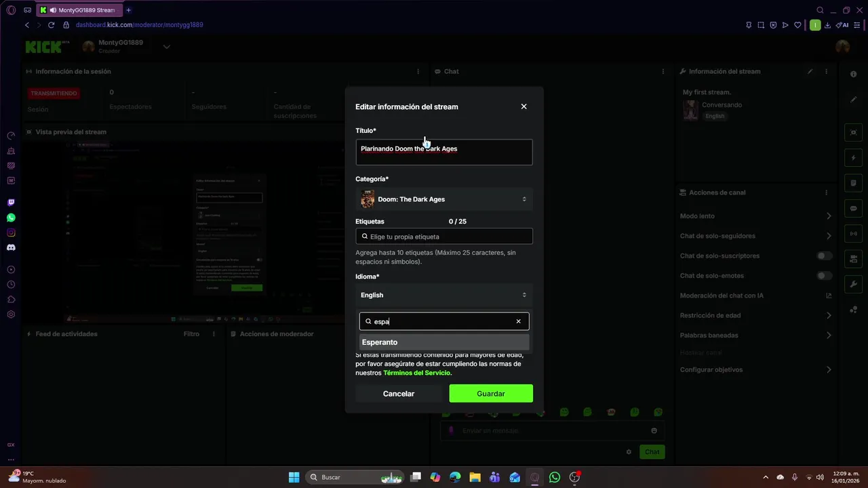Click the info icon in right rail
Viewport: 868px width, 488px height.
pos(854,75)
